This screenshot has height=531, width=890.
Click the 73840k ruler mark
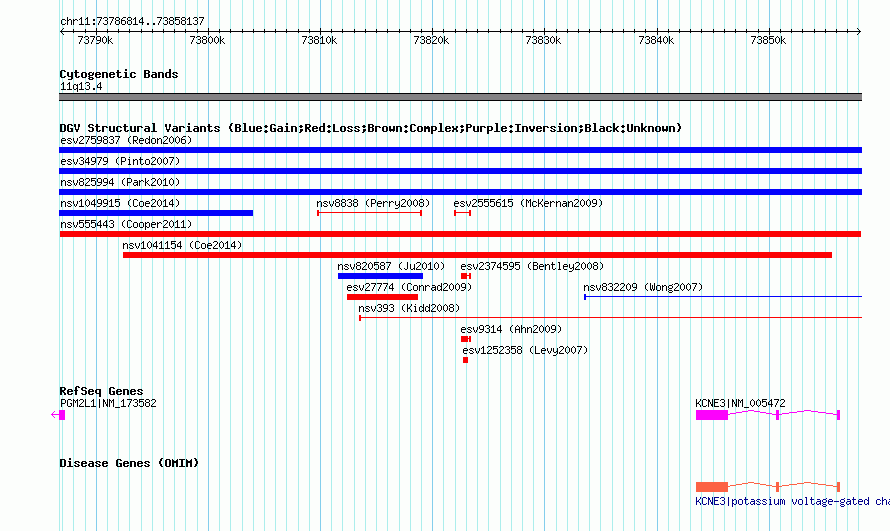coord(656,40)
